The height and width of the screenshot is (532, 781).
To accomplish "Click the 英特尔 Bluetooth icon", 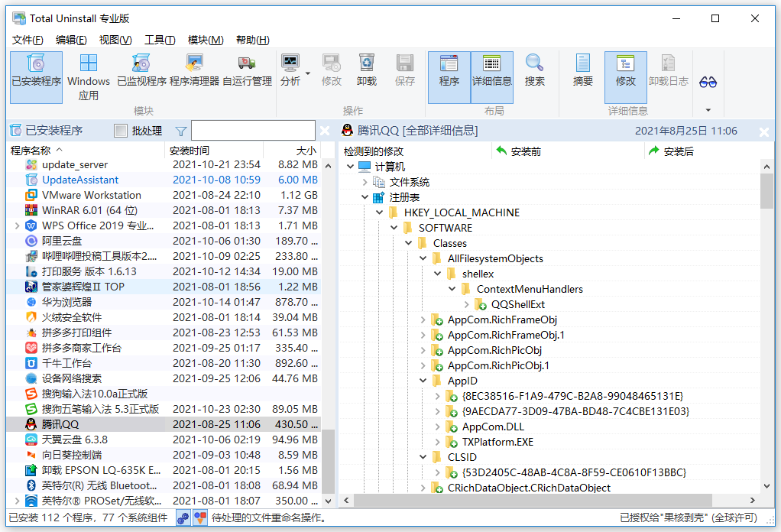I will 31,485.
